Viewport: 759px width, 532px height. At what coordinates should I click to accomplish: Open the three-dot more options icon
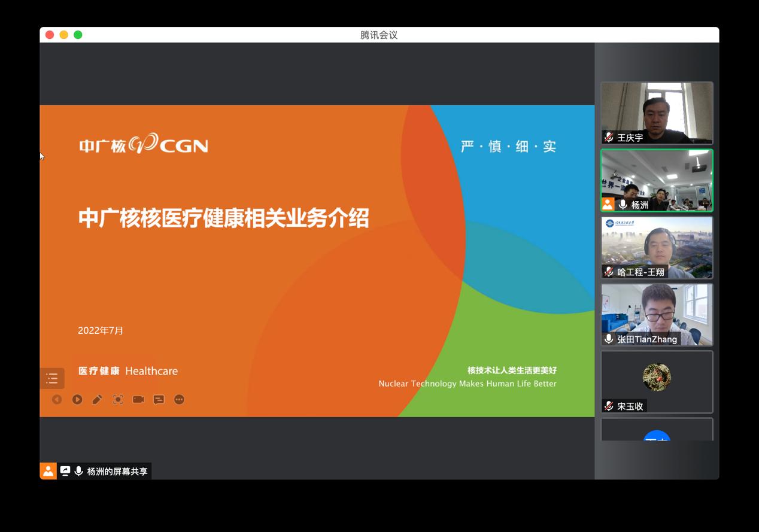tap(179, 399)
